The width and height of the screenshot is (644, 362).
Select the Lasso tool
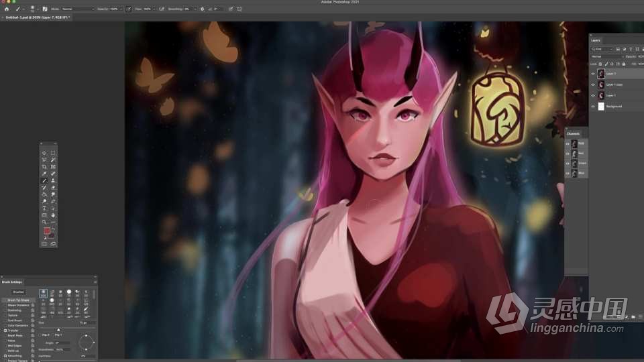(44, 160)
